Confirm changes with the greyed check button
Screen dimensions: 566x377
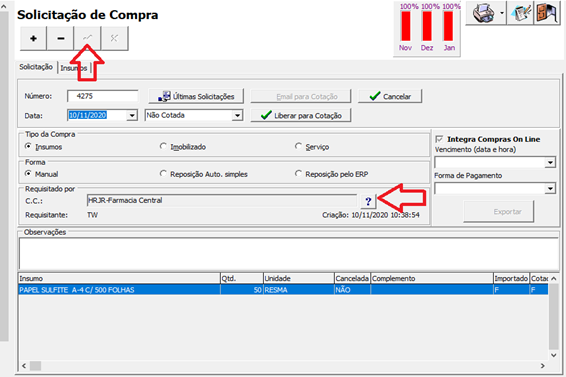[88, 38]
